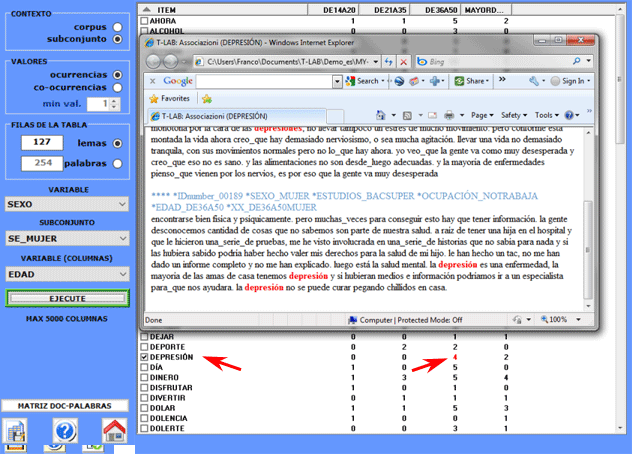Open the VARIABLE (COLUMNAS) dropdown showing EDAD
Screen dimensions: 632x454
[67, 274]
